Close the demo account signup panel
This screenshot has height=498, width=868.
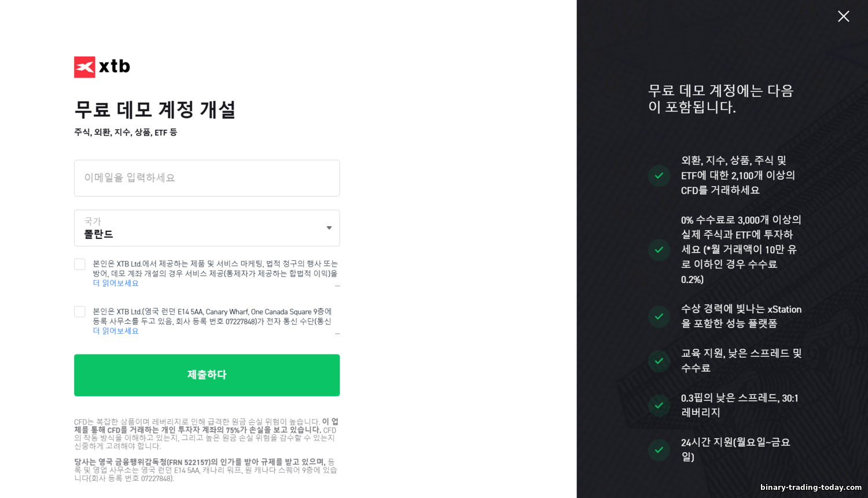click(x=843, y=17)
